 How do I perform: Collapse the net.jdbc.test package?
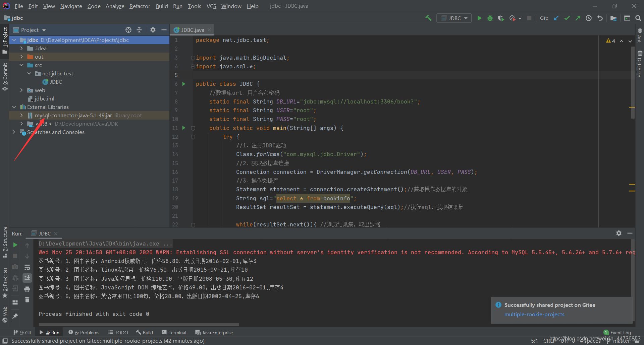pyautogui.click(x=29, y=73)
